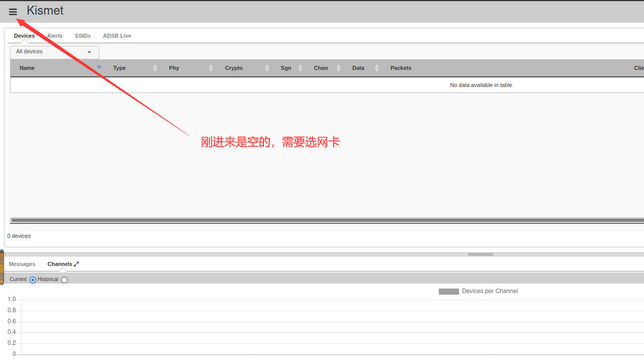Open the ADSB Live tab

117,36
